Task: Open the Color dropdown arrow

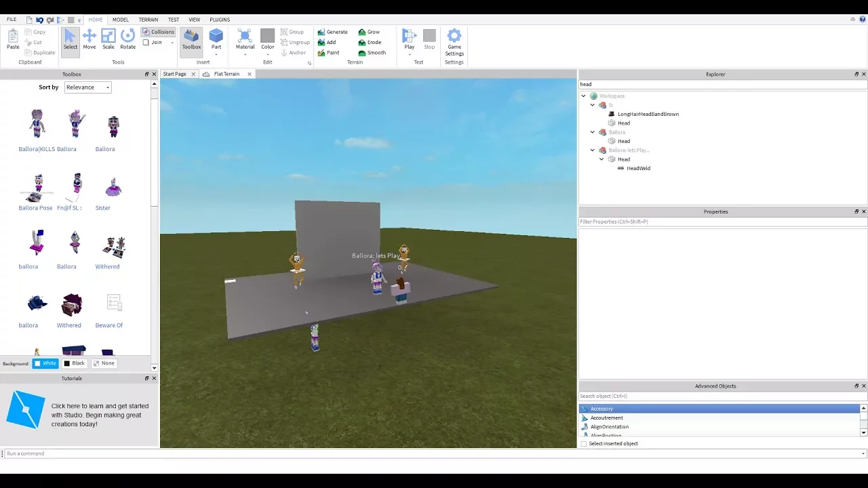Action: [268, 54]
